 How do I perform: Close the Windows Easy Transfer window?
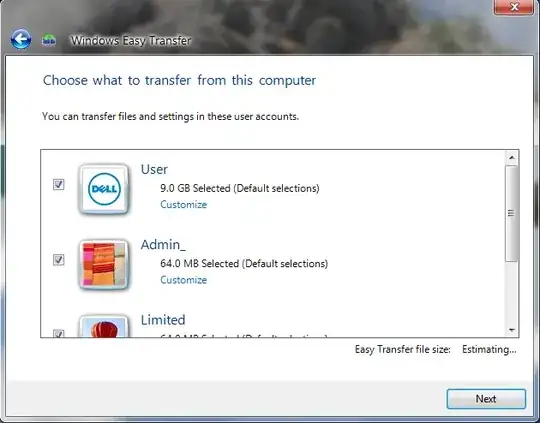514,7
